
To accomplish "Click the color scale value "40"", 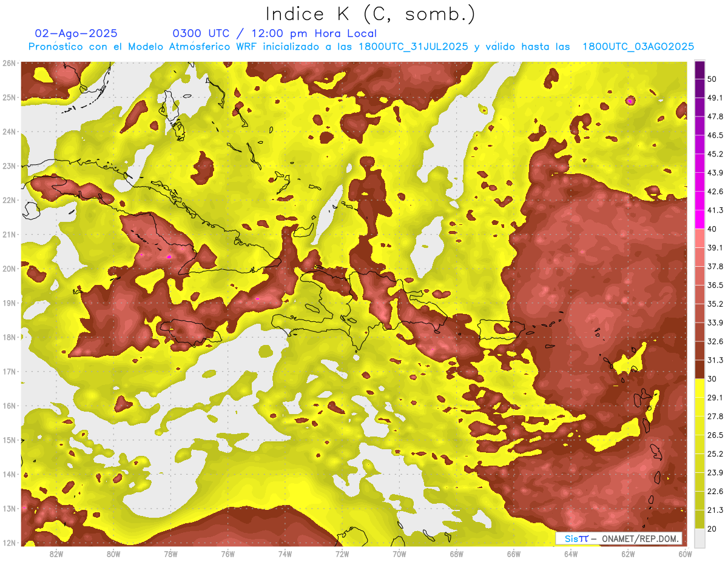I will click(x=712, y=229).
